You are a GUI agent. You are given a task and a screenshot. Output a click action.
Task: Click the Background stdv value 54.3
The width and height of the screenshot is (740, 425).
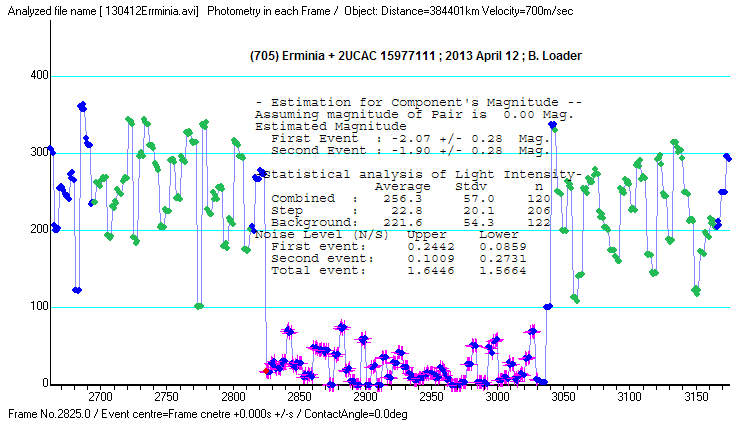point(479,222)
